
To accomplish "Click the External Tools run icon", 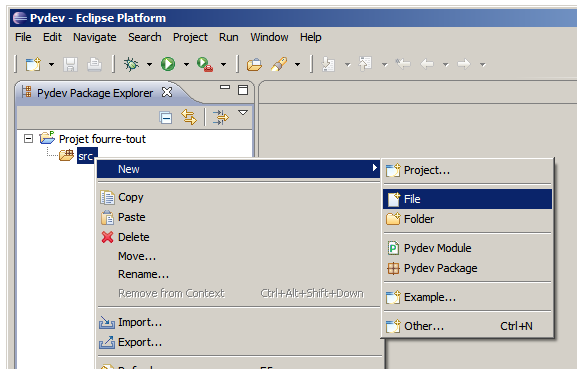I will click(x=205, y=64).
